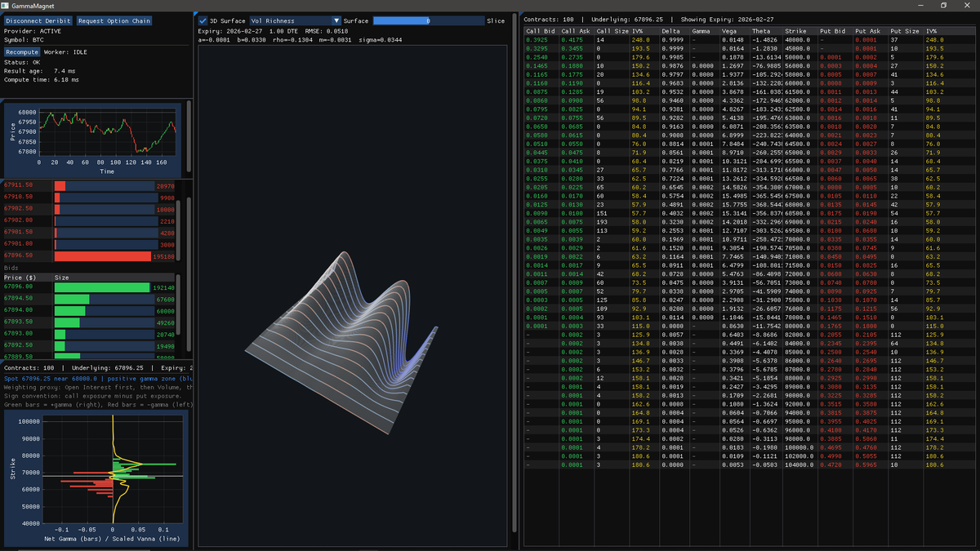Click the Vega column header
The width and height of the screenshot is (980, 551).
click(x=736, y=30)
